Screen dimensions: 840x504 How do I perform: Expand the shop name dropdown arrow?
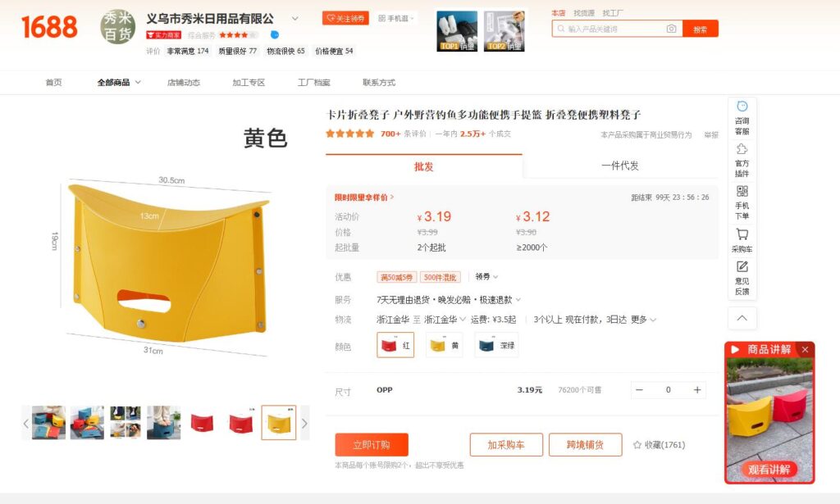294,19
